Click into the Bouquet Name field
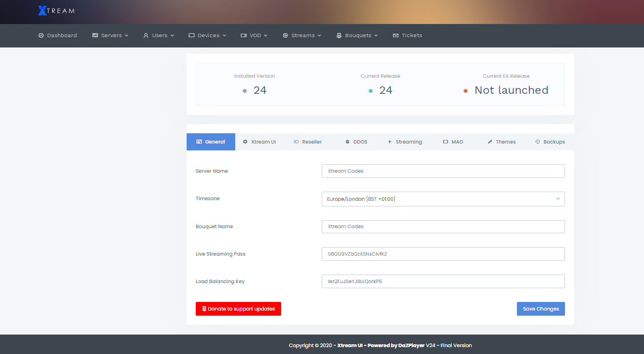 tap(443, 226)
